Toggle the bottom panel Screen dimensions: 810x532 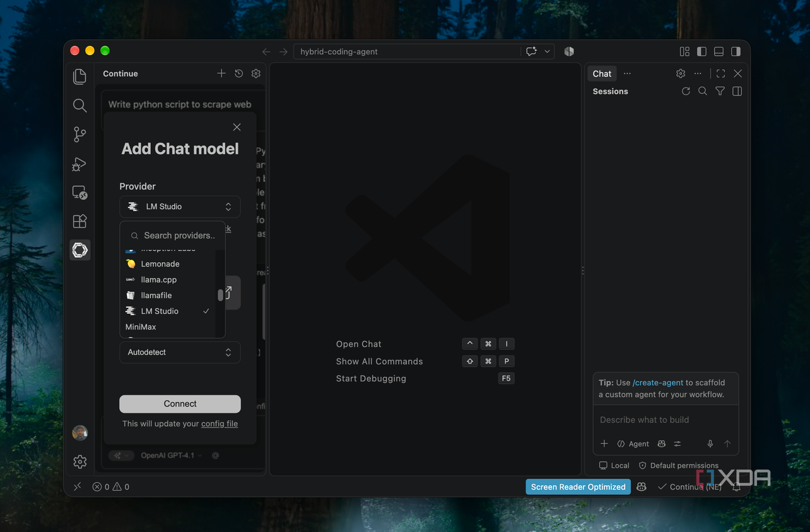(x=719, y=52)
